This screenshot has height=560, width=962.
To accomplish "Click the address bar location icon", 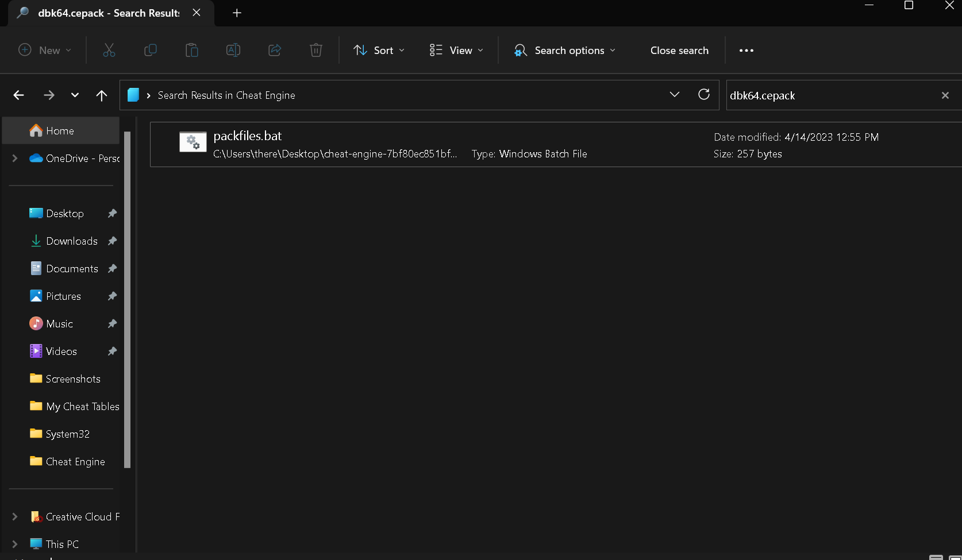I will (x=133, y=95).
